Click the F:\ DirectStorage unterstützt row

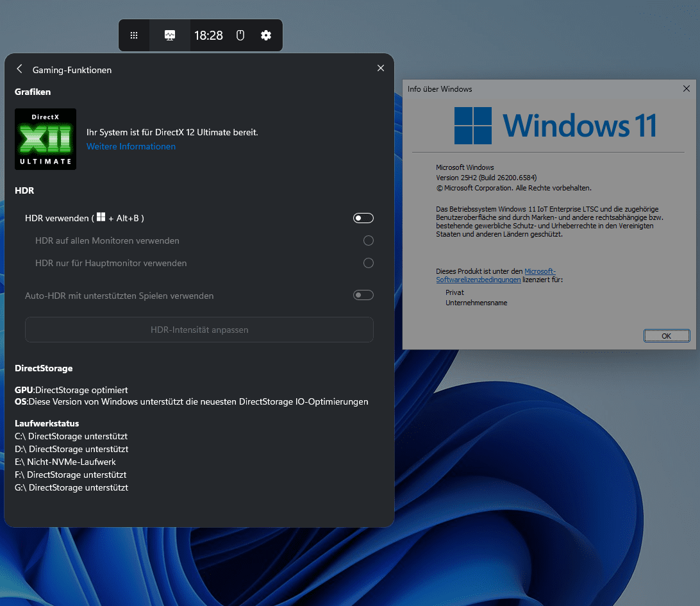click(71, 475)
